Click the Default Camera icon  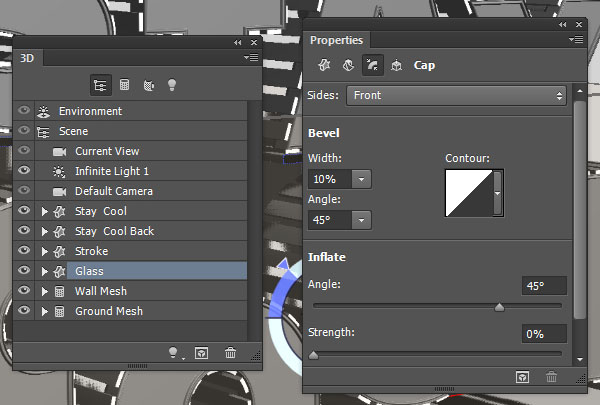pos(59,191)
